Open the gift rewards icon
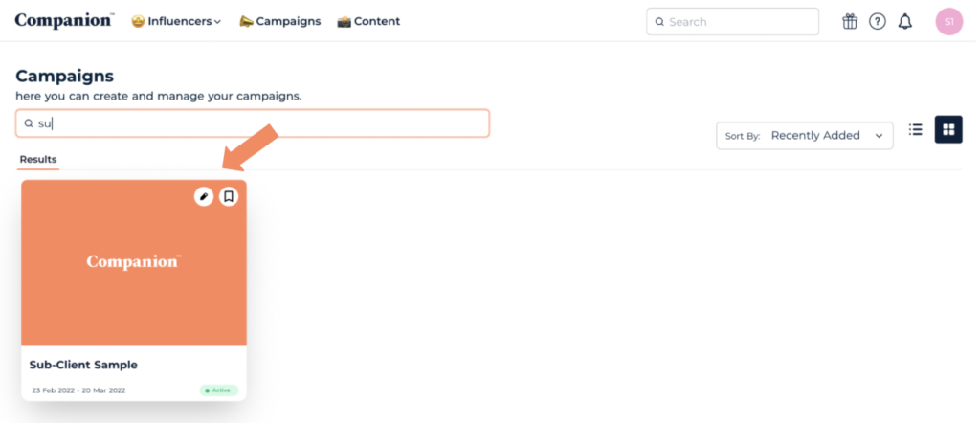Image resolution: width=980 pixels, height=423 pixels. (x=850, y=21)
